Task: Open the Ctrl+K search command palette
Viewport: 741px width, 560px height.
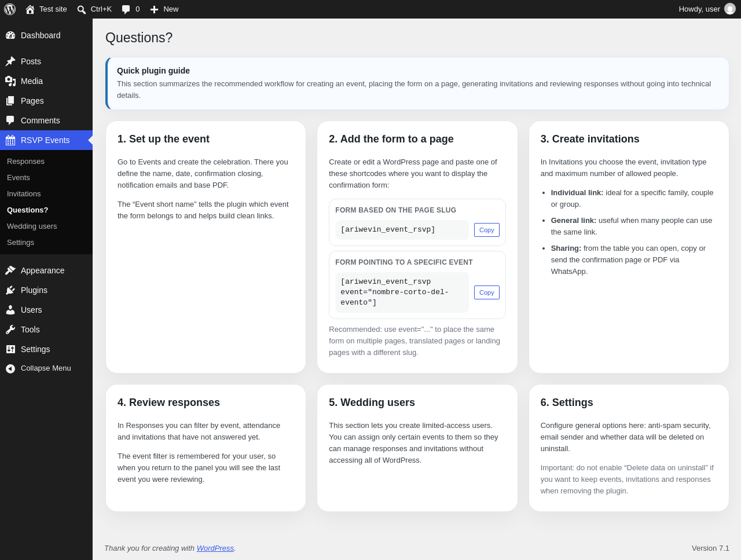Action: click(x=94, y=9)
